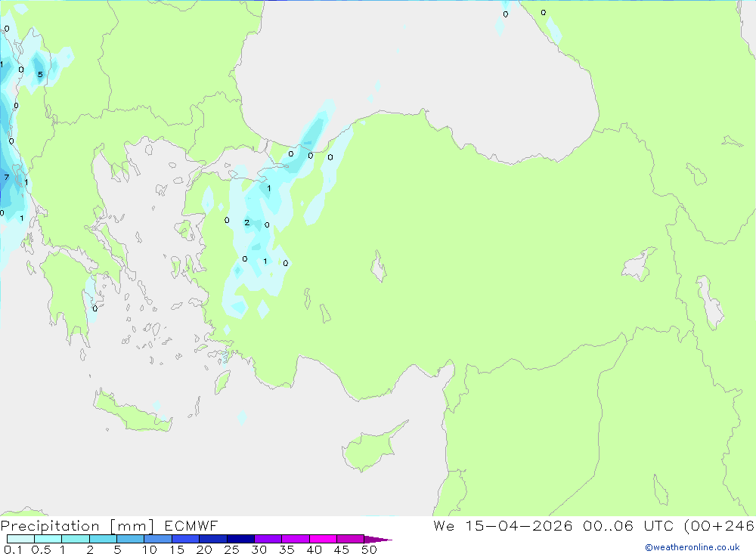Click the 20–25 mm legend swatch
Screen dimensions: 756x554
[x=213, y=539]
